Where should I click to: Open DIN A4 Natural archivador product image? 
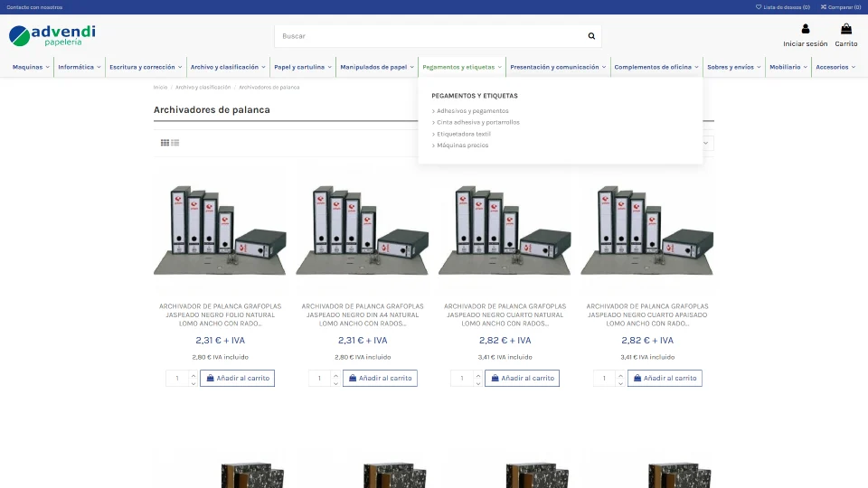(x=362, y=230)
